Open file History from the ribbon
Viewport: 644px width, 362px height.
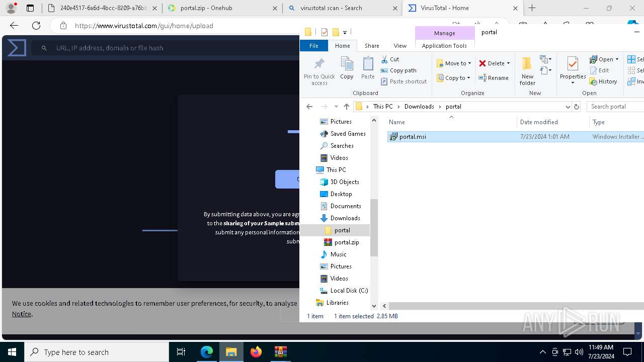[603, 81]
